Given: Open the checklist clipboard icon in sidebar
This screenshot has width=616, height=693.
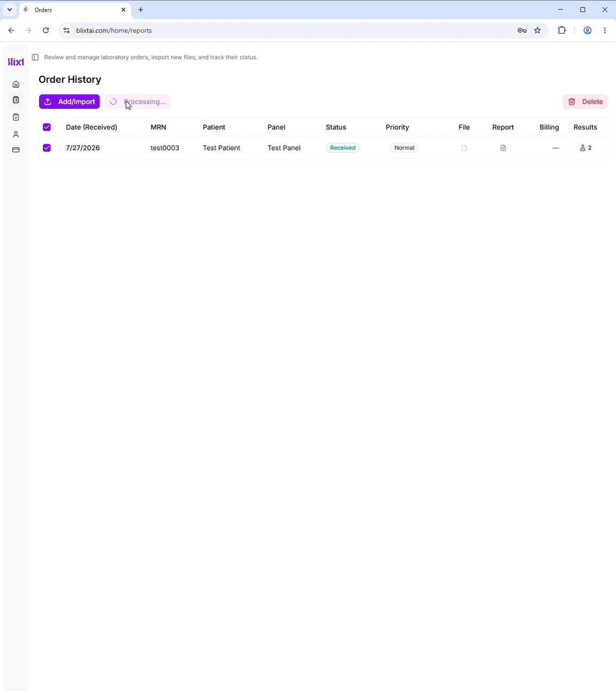Looking at the screenshot, I should [16, 117].
